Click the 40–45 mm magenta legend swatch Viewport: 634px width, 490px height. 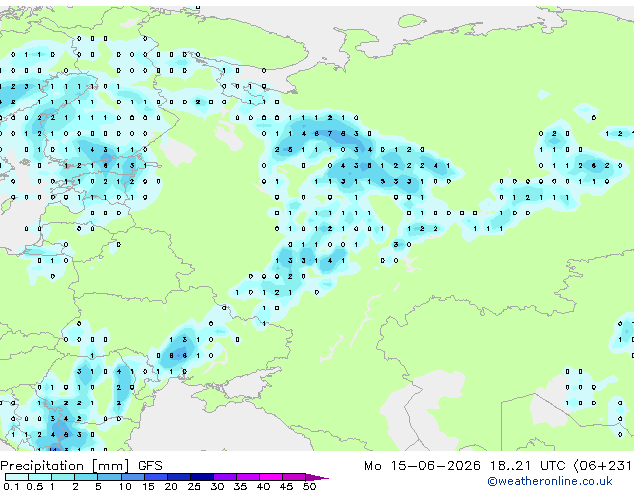click(271, 477)
